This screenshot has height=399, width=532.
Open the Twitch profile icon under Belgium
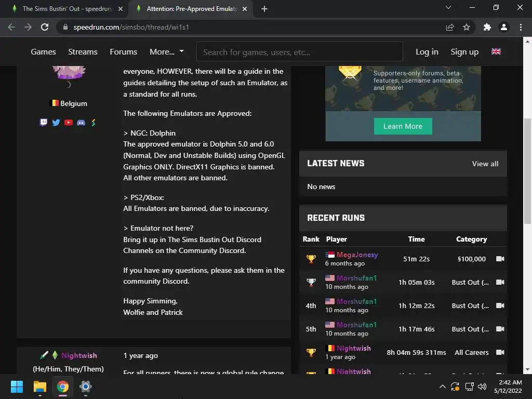pyautogui.click(x=44, y=123)
